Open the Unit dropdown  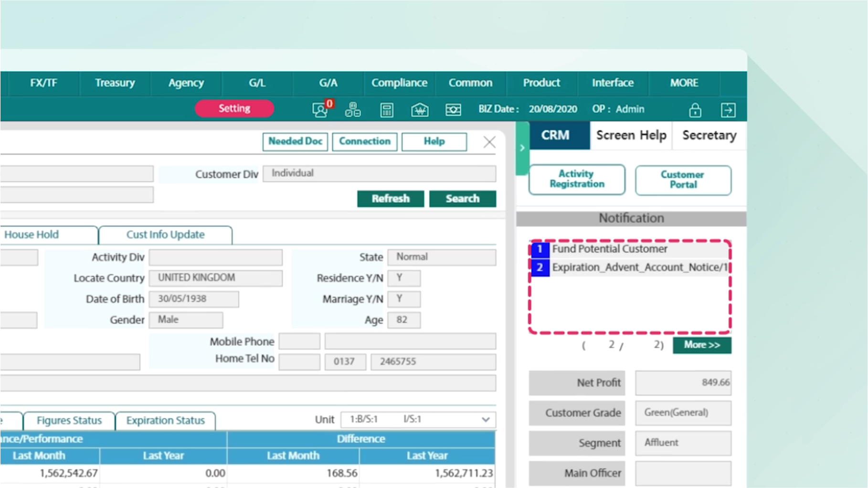418,420
